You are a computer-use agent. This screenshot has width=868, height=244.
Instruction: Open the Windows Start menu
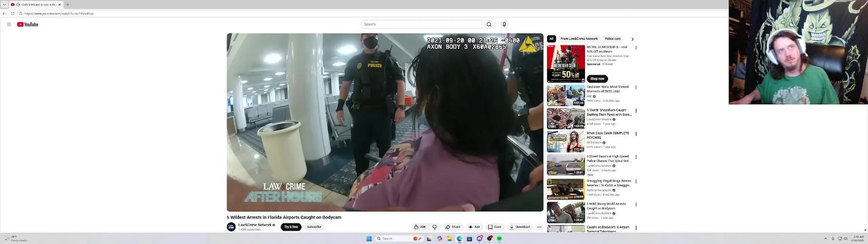(369, 239)
